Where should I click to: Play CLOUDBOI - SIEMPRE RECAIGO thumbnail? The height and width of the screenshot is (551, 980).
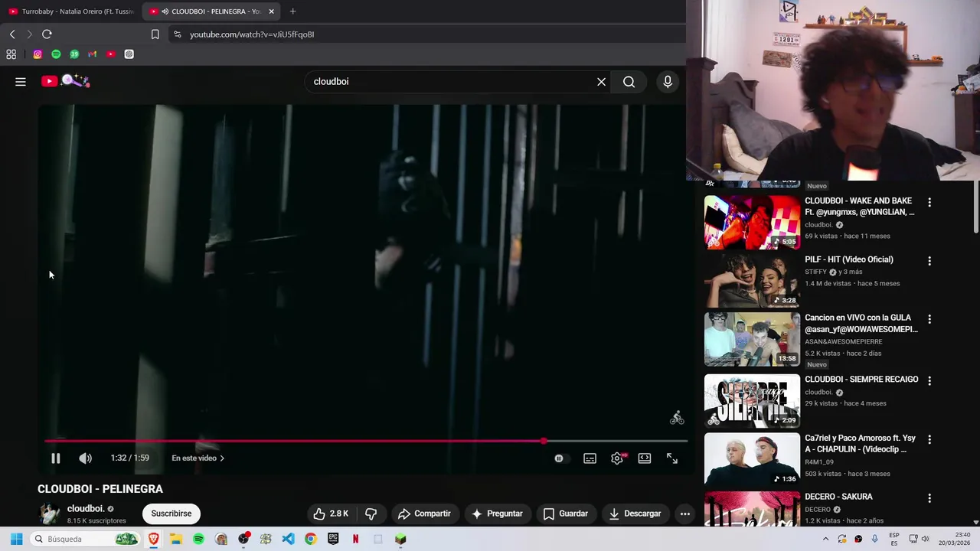click(x=752, y=400)
